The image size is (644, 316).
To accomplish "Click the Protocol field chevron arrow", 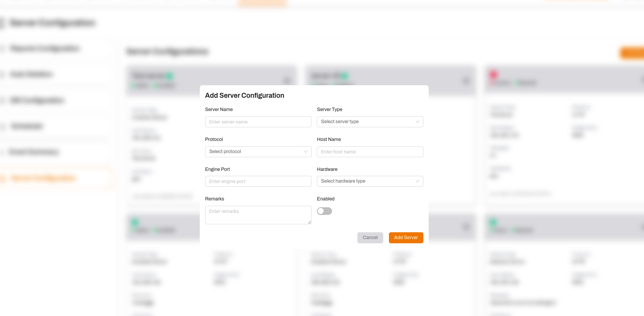I will pos(306,152).
